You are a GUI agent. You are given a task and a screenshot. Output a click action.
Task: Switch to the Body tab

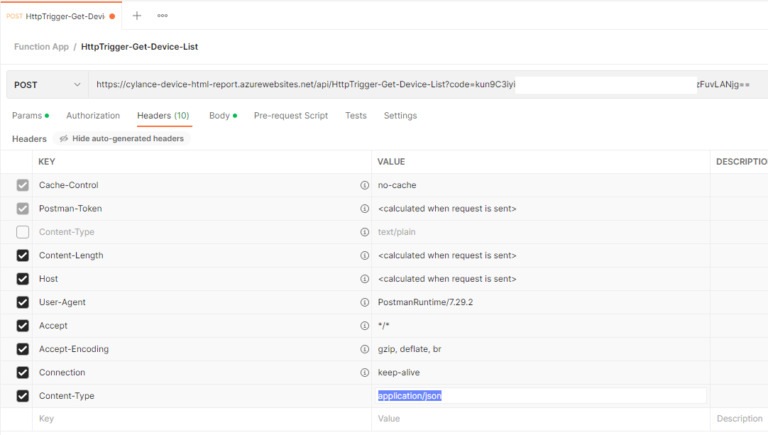223,116
